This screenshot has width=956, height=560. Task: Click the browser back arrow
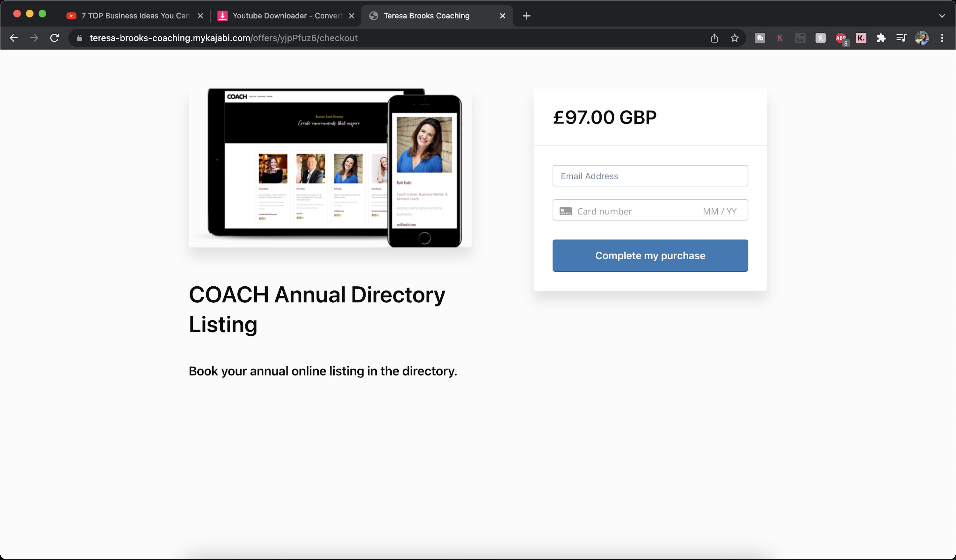[14, 38]
